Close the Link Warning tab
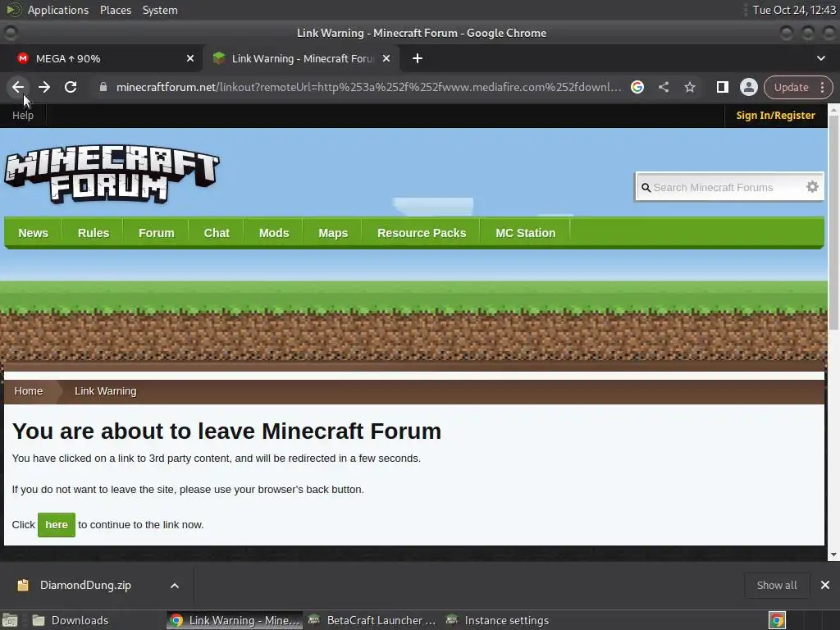The width and height of the screenshot is (840, 630). tap(386, 58)
